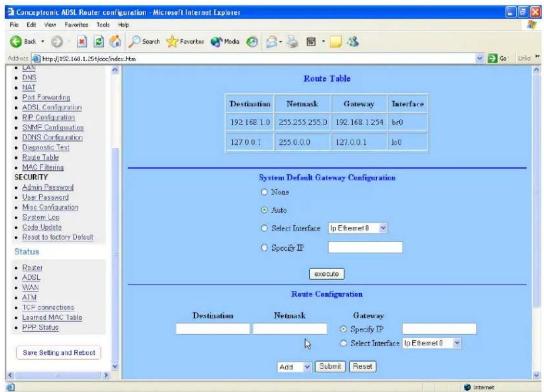Open the address bar dropdown arrow

[480, 58]
